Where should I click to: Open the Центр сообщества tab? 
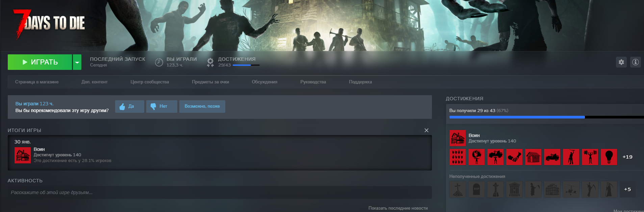click(x=150, y=82)
